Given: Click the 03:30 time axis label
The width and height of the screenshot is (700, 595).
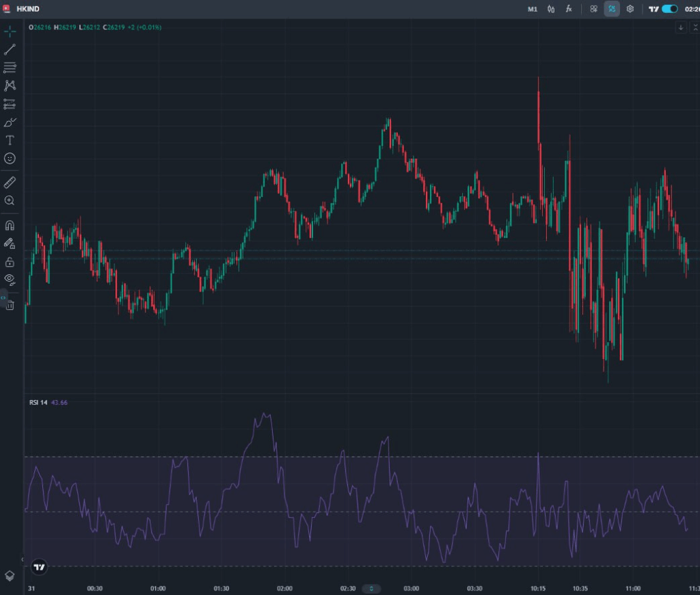Looking at the screenshot, I should point(474,588).
